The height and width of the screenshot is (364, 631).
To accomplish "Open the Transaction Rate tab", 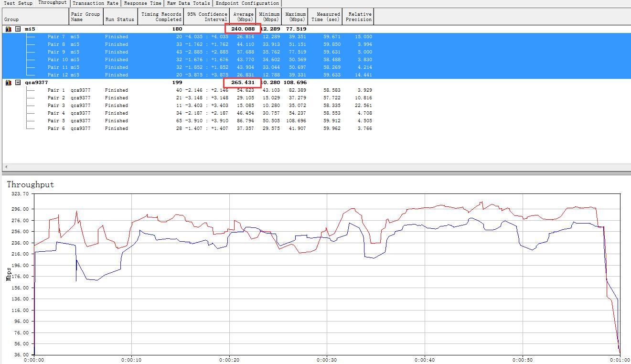I will 96,3.
